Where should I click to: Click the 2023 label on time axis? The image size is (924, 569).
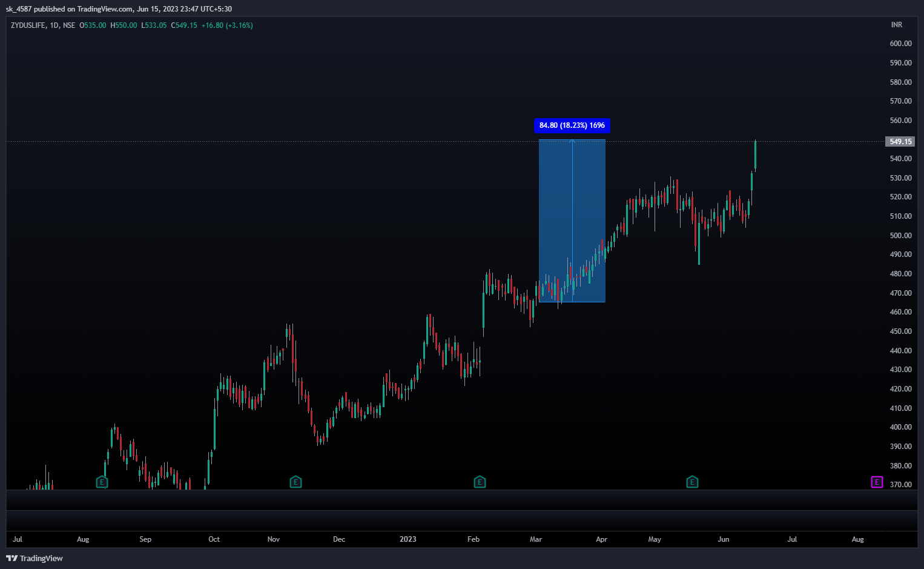pyautogui.click(x=408, y=539)
